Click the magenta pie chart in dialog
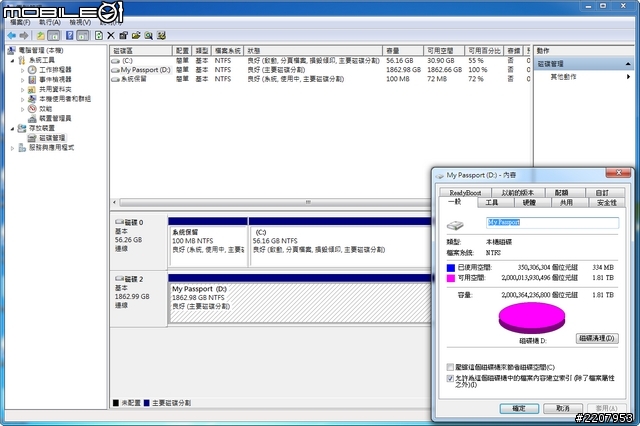640x426 pixels. (532, 319)
